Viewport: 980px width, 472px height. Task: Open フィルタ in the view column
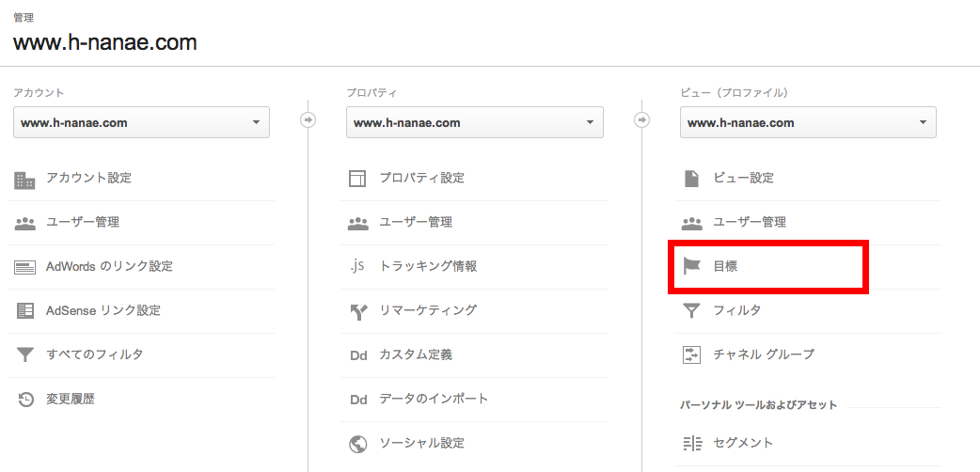(737, 310)
